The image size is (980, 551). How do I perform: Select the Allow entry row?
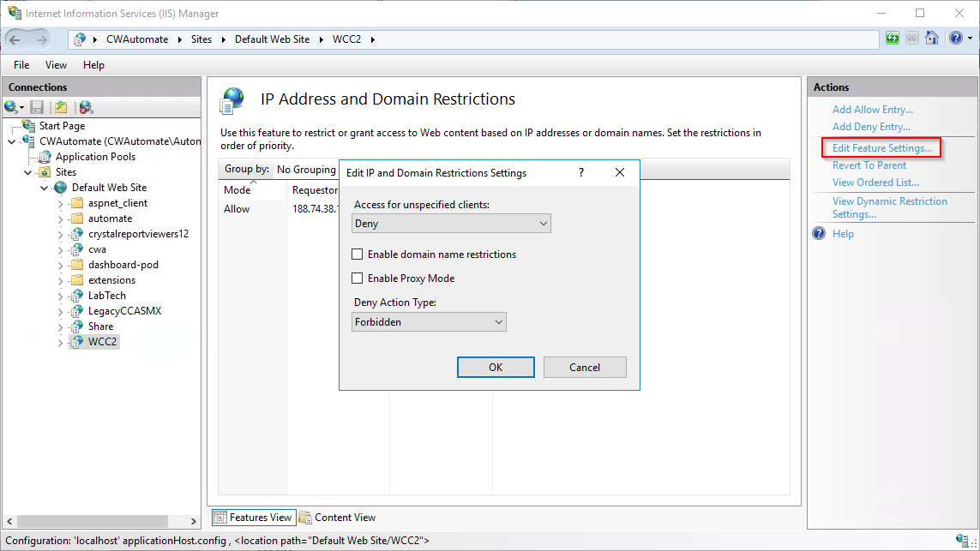[279, 209]
